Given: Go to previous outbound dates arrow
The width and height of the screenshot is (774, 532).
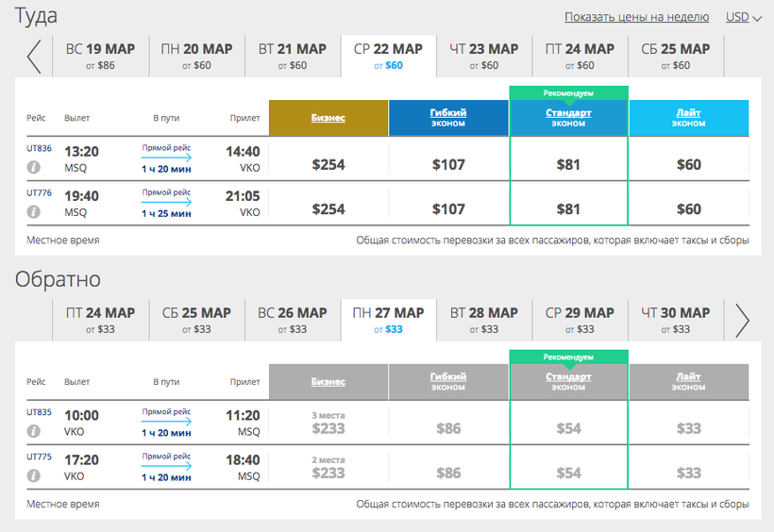Looking at the screenshot, I should (x=34, y=57).
